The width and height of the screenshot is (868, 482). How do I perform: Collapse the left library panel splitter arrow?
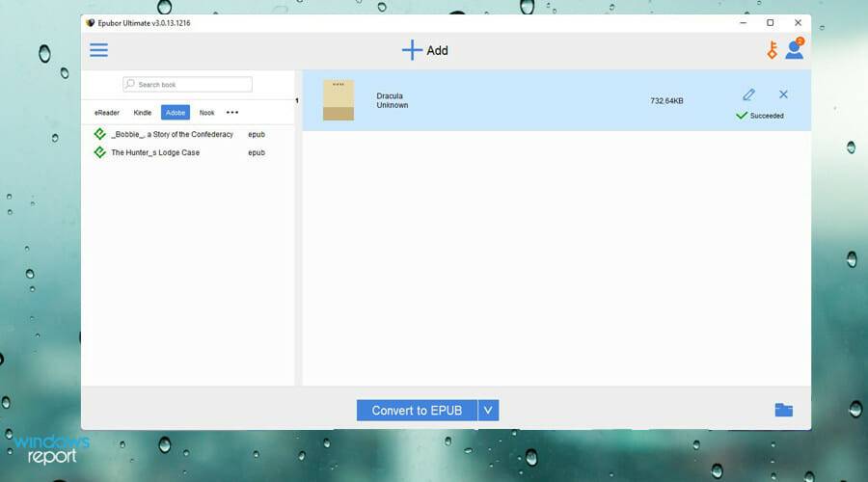coord(297,100)
